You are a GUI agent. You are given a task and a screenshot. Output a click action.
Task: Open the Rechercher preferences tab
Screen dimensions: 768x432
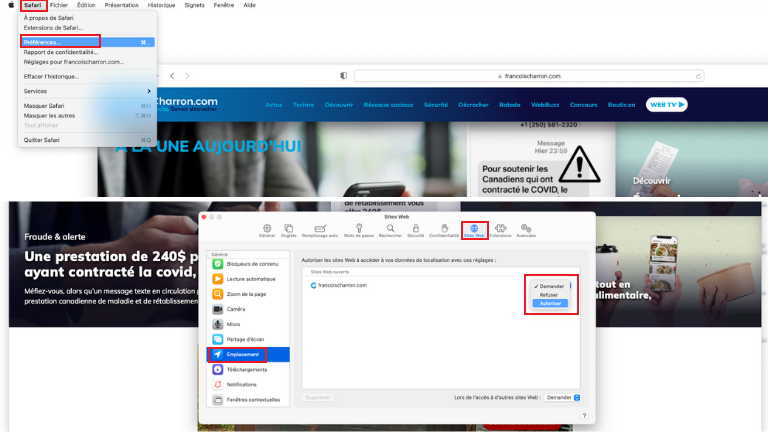(390, 231)
